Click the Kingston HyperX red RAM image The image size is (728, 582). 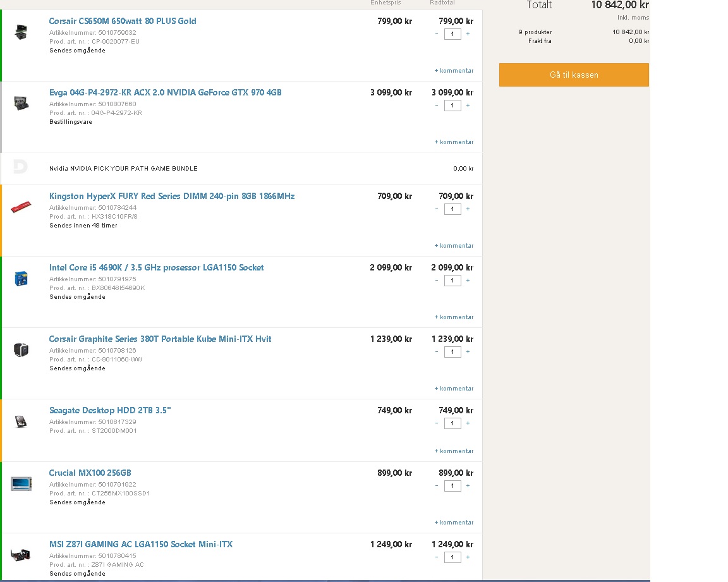tap(21, 207)
